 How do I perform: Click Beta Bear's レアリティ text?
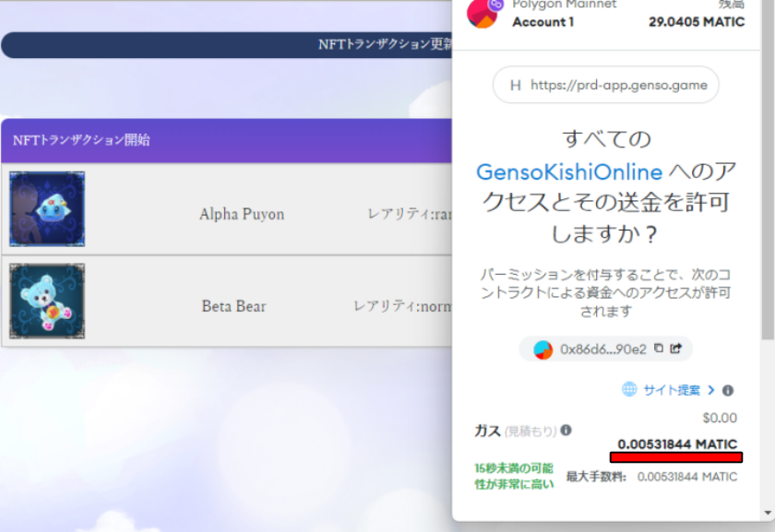point(402,306)
